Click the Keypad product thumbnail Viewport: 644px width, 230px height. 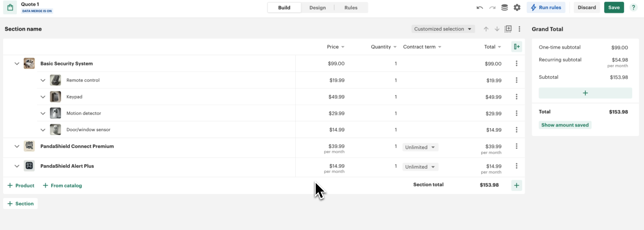[56, 97]
